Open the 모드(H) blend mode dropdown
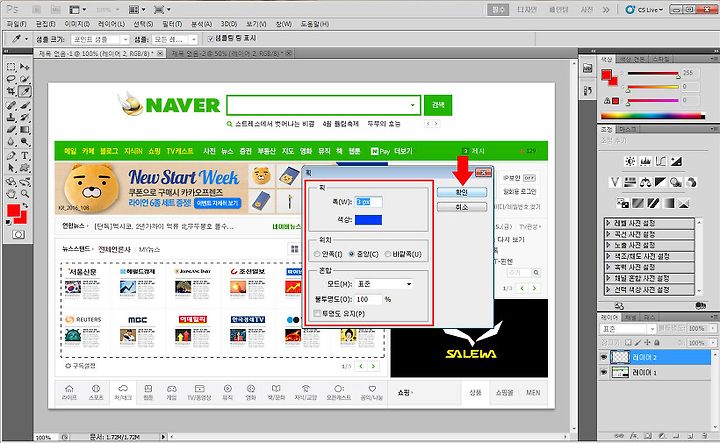 tap(384, 284)
